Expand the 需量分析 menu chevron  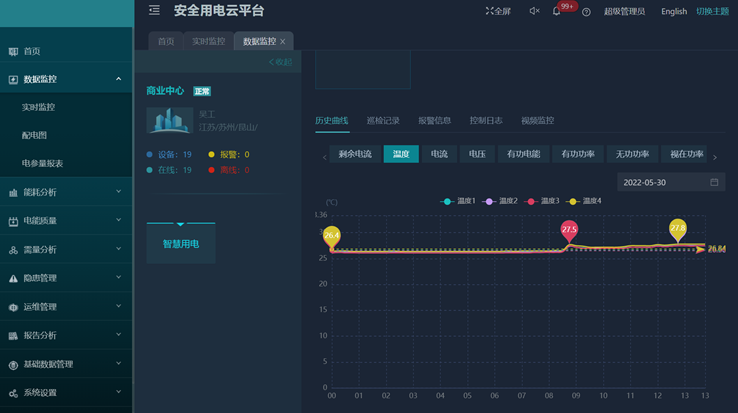pos(119,249)
